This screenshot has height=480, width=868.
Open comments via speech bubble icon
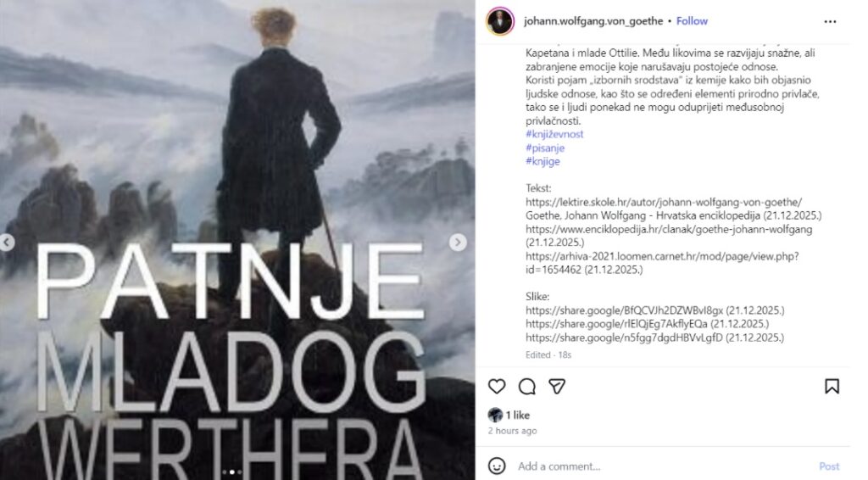[x=527, y=387]
